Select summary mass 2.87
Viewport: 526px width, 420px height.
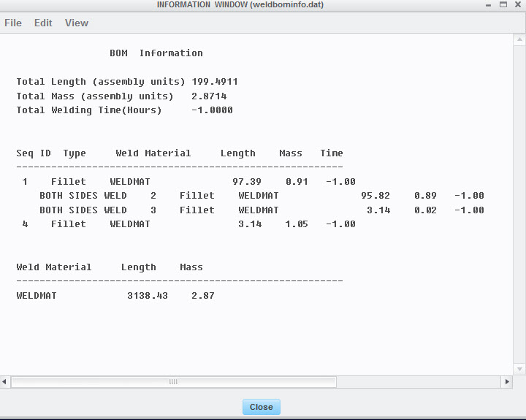coord(203,296)
